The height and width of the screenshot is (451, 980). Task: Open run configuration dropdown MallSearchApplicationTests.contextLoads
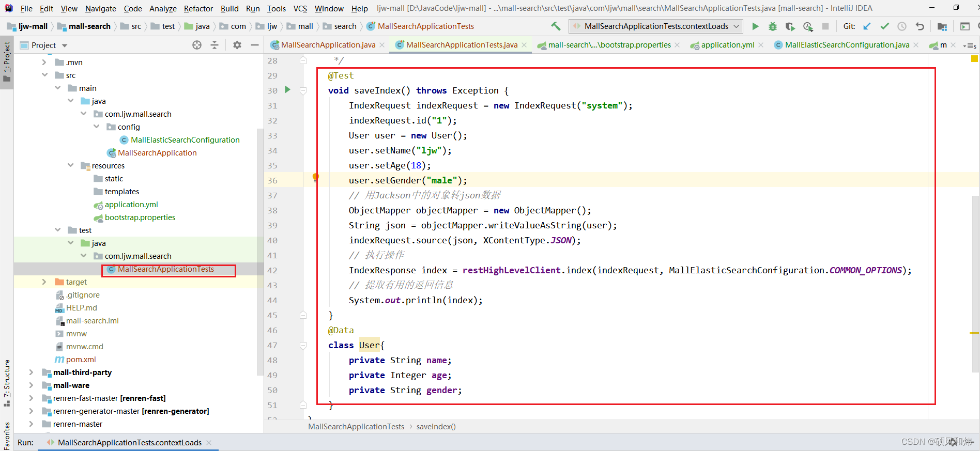[656, 26]
